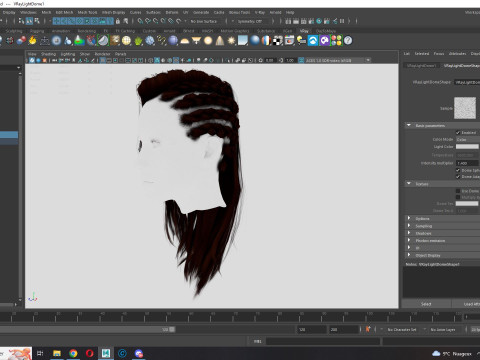Open the Symmetry Off dropdown
480x360 pixels.
252,21
